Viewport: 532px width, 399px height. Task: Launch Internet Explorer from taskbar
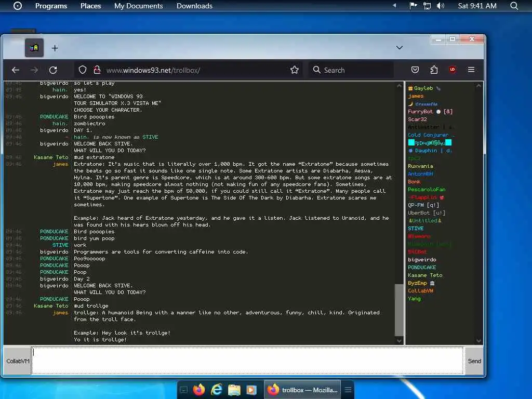pos(217,390)
